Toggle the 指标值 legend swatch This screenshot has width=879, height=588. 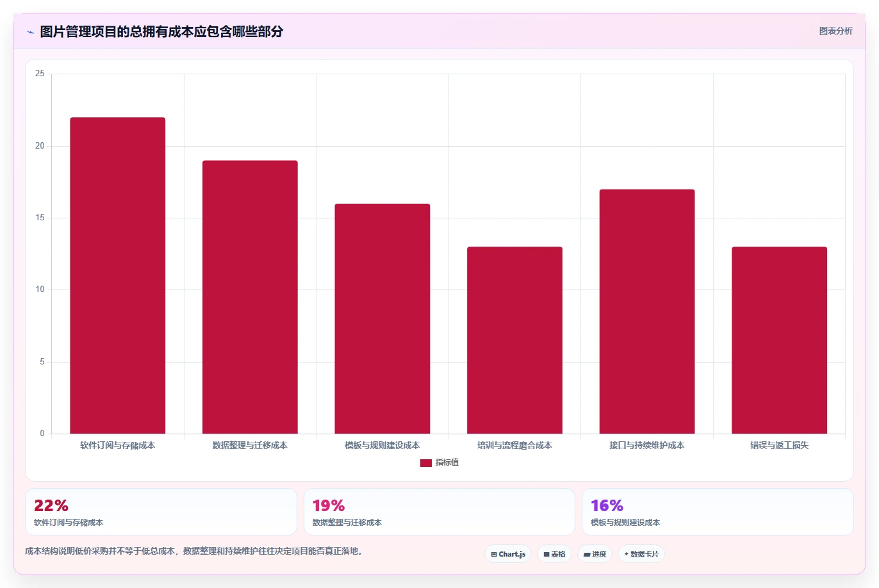click(x=426, y=462)
